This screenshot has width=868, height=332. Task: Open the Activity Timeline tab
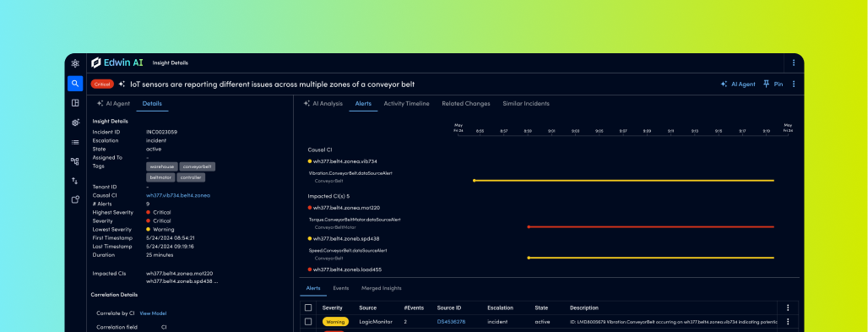click(406, 104)
